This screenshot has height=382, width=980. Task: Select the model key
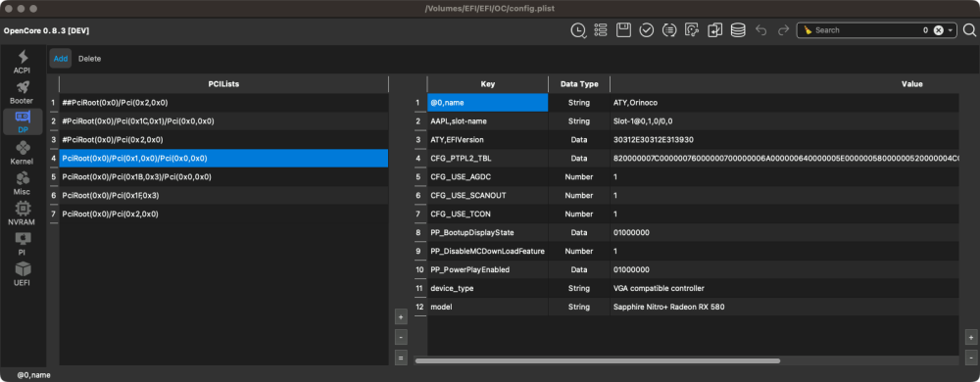(487, 308)
